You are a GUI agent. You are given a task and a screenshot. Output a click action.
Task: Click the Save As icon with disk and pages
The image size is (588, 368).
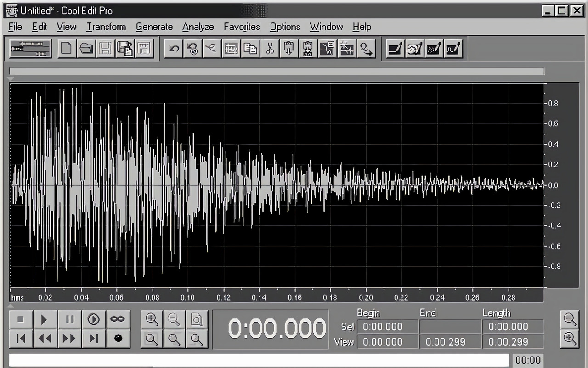125,49
